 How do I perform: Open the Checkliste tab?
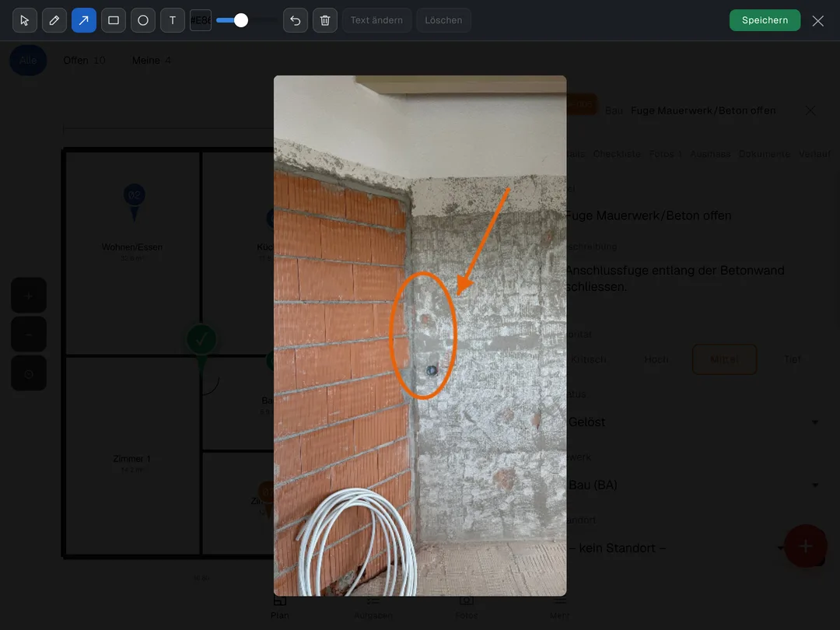pos(617,154)
